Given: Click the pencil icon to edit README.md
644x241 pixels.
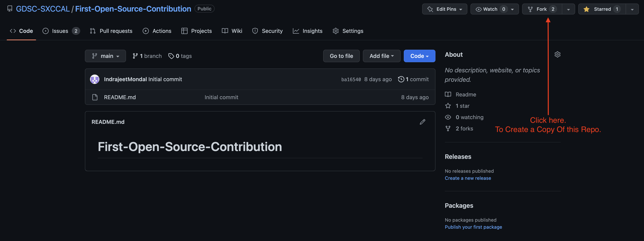Looking at the screenshot, I should coord(422,122).
